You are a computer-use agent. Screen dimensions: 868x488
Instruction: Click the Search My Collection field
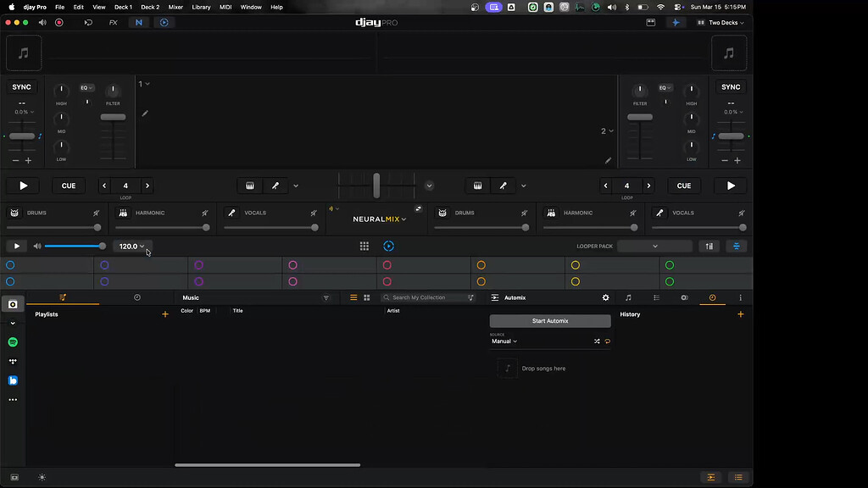[428, 297]
